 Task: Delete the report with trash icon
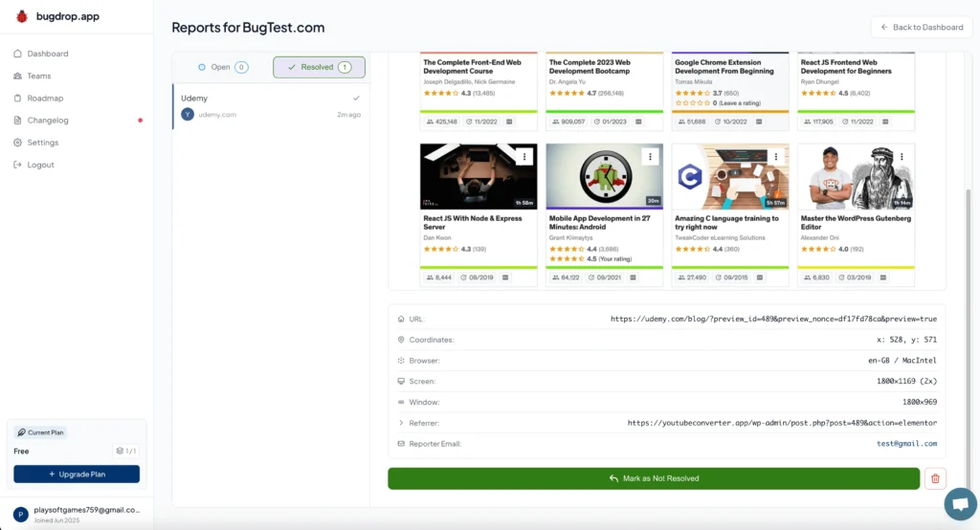[936, 478]
